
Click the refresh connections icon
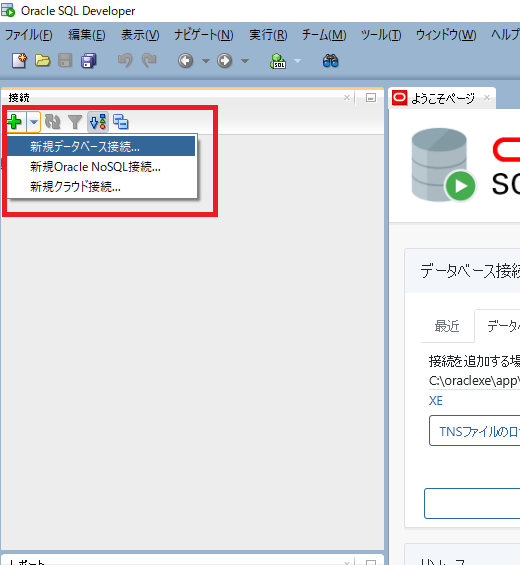tap(53, 122)
